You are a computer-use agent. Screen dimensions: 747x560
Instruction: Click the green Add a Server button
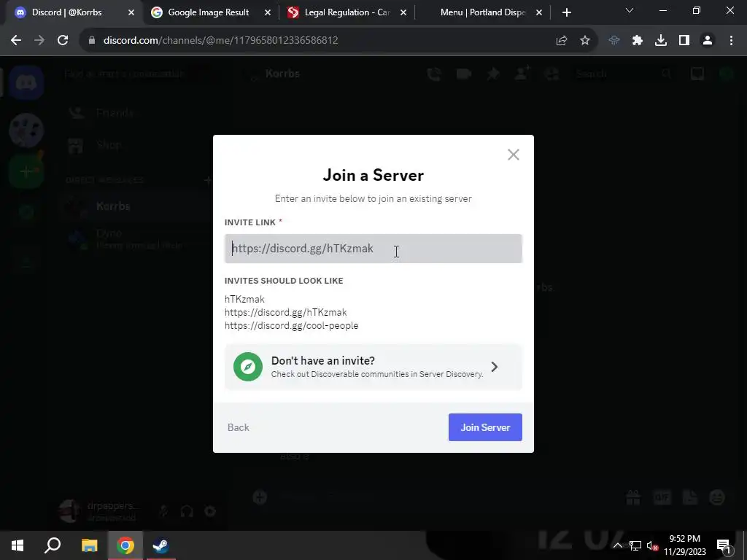[26, 171]
